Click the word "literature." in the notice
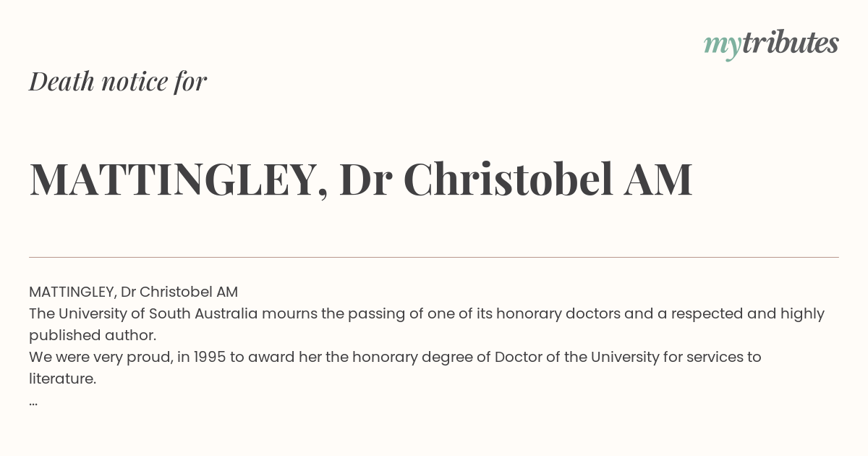 click(62, 379)
